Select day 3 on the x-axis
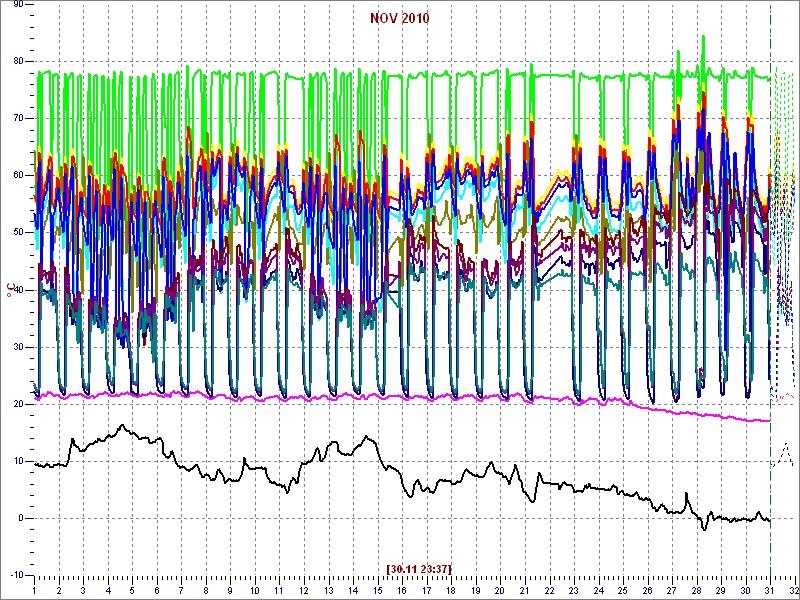The height and width of the screenshot is (600, 800). point(84,590)
